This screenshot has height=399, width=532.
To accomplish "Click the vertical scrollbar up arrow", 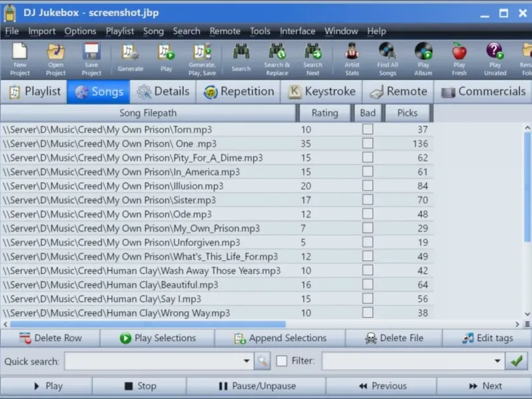I will (527, 128).
